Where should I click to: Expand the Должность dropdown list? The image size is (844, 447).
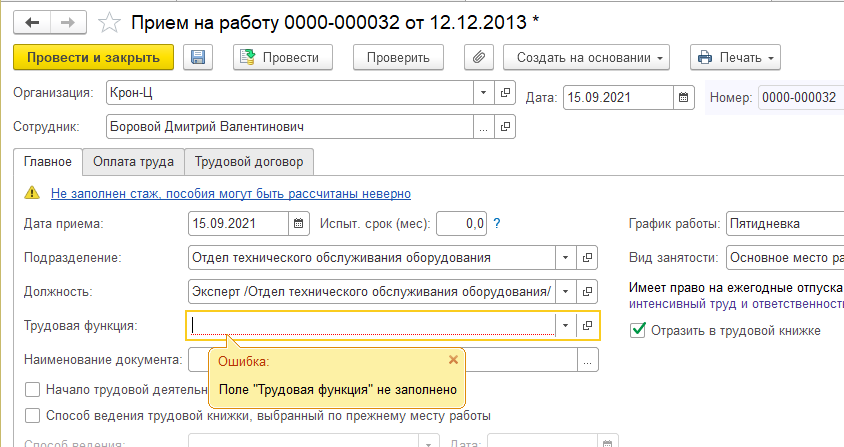(x=566, y=291)
